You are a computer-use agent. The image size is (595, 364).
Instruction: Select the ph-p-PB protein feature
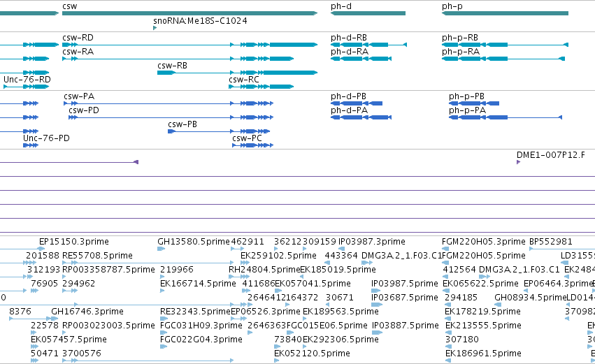474,103
